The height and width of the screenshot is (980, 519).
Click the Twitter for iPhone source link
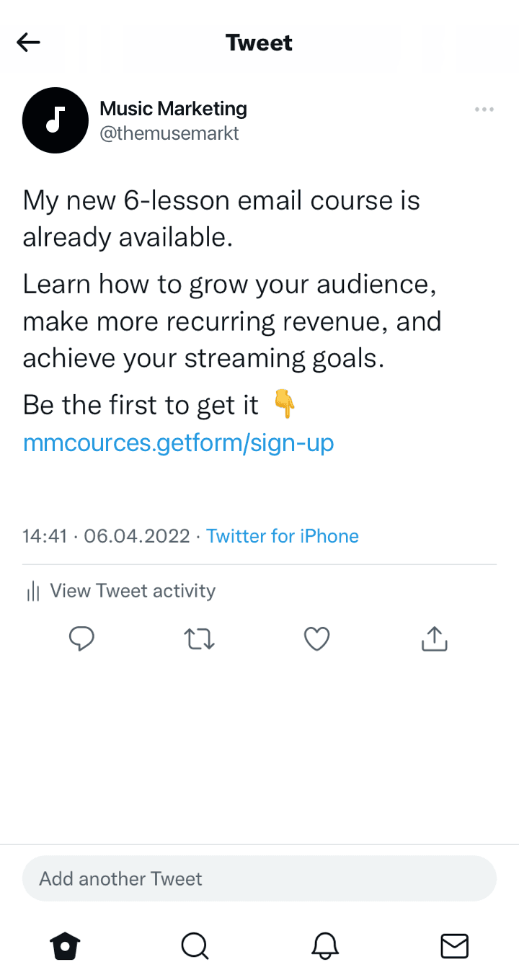[x=283, y=536]
